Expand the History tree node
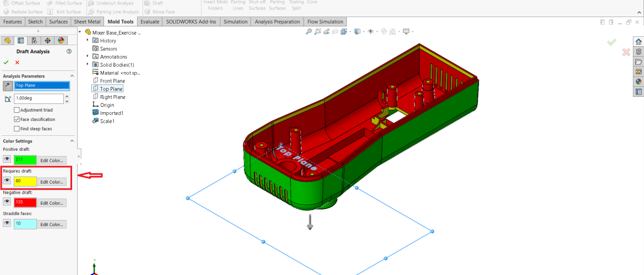 coord(88,40)
